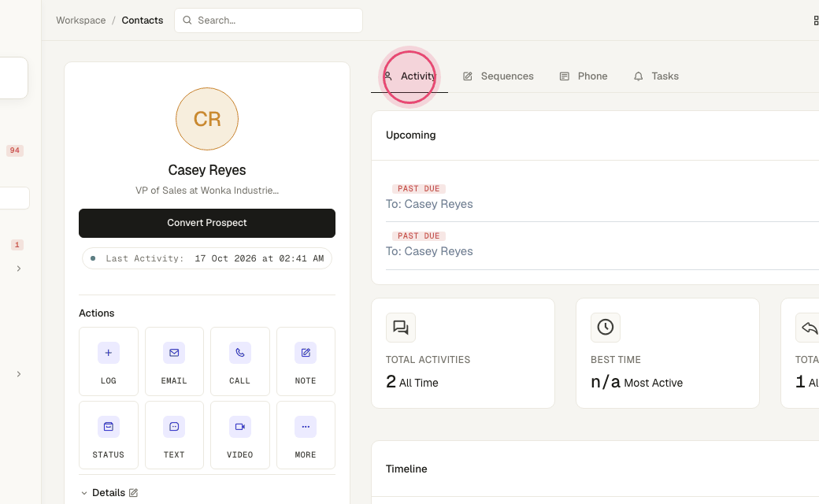Screen dimensions: 819x504
Task: Click VP of Sales at Wonka subtitle
Action: (207, 191)
